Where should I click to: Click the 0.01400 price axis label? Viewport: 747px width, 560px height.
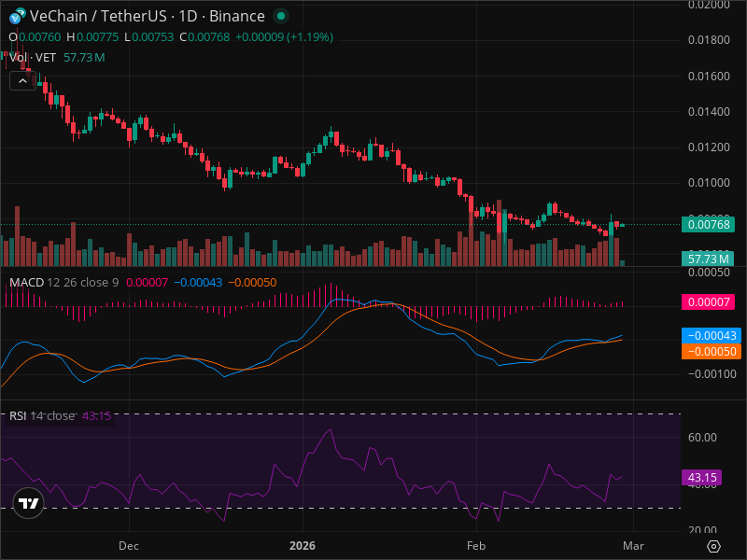[x=709, y=112]
